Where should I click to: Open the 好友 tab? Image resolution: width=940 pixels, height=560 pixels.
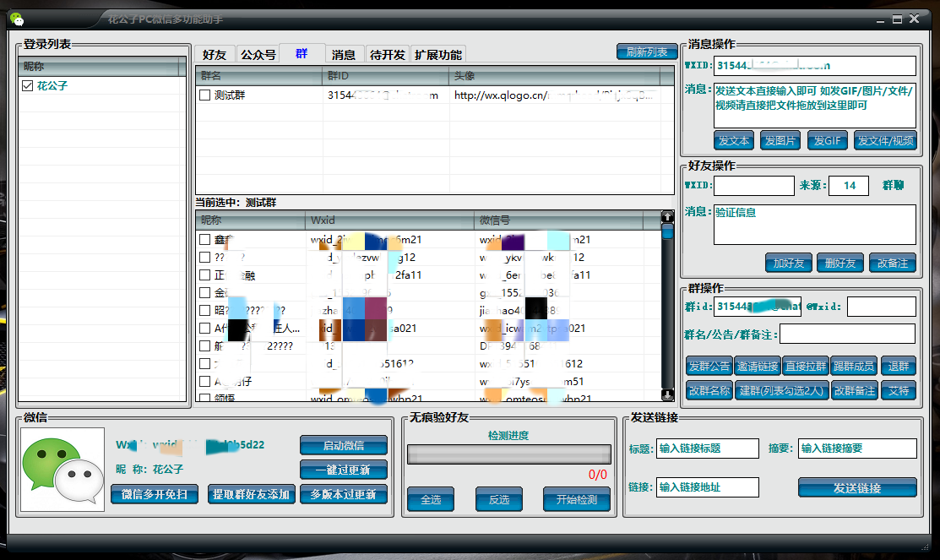(215, 55)
